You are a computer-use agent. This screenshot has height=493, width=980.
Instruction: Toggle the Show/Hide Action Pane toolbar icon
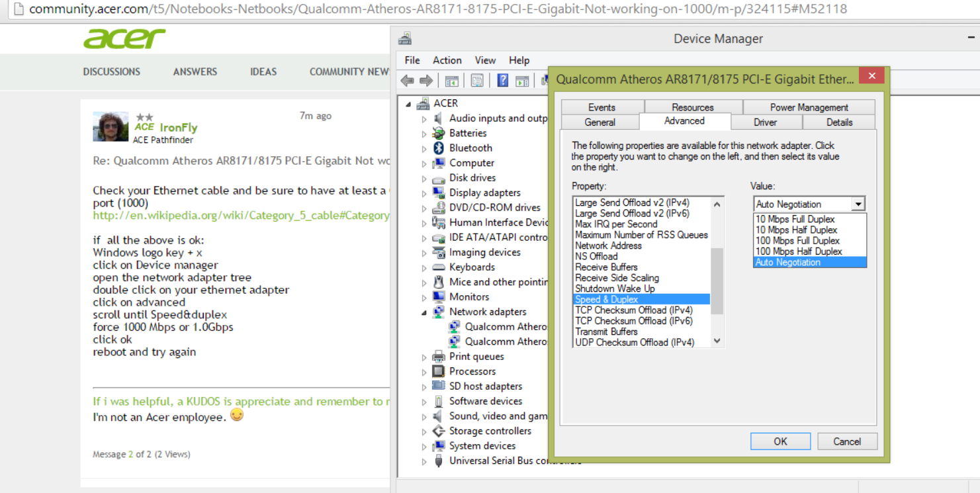pos(522,81)
